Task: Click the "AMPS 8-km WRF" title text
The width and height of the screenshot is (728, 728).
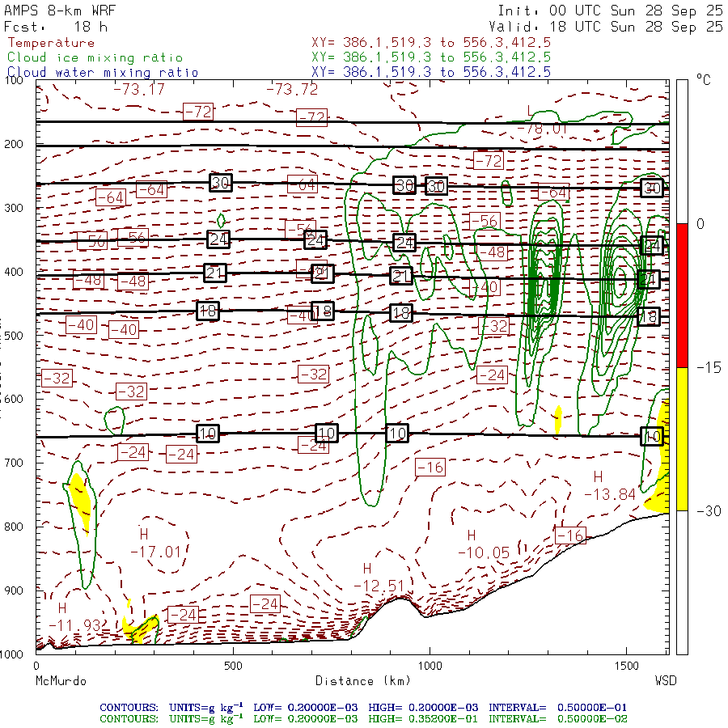Action: 60,11
